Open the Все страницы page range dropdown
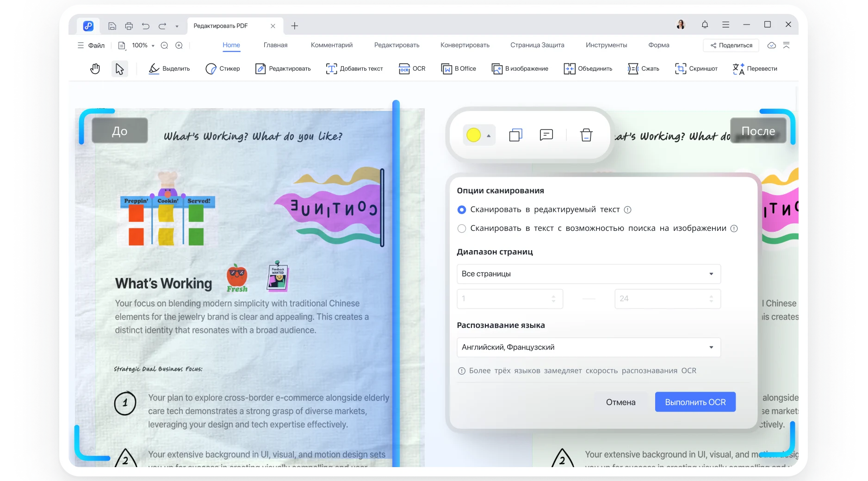 tap(588, 274)
